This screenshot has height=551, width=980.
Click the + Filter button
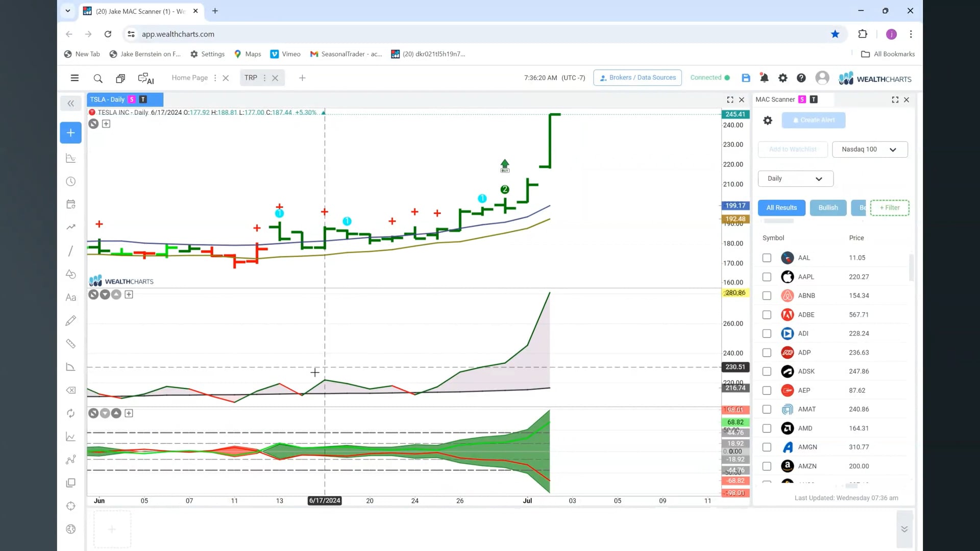[x=890, y=208]
